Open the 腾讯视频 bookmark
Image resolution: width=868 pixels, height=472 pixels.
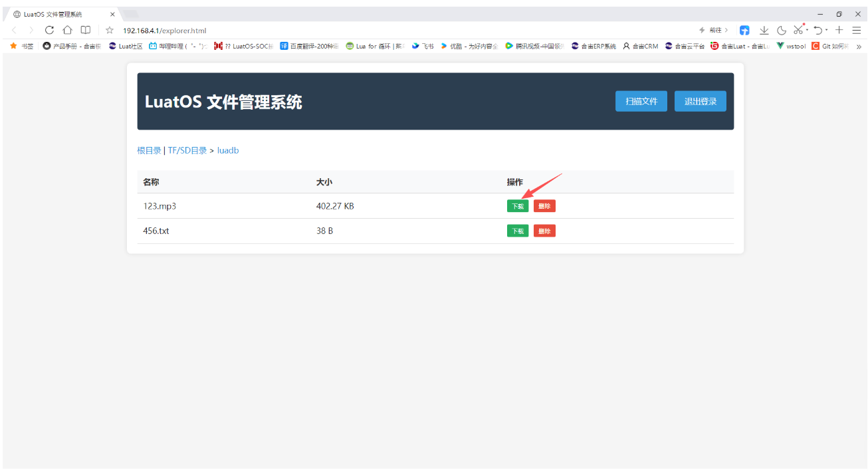(535, 47)
